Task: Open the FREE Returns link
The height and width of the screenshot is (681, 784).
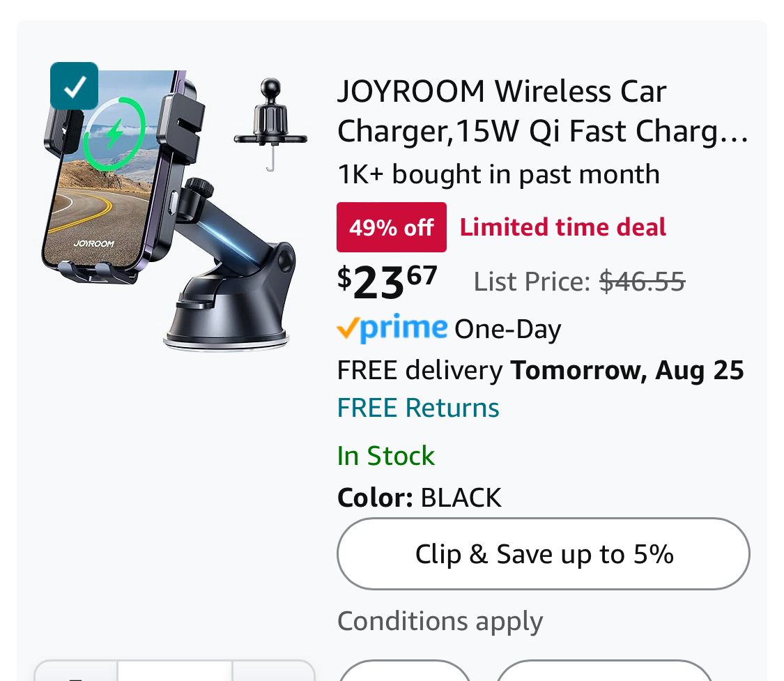Action: pos(418,408)
